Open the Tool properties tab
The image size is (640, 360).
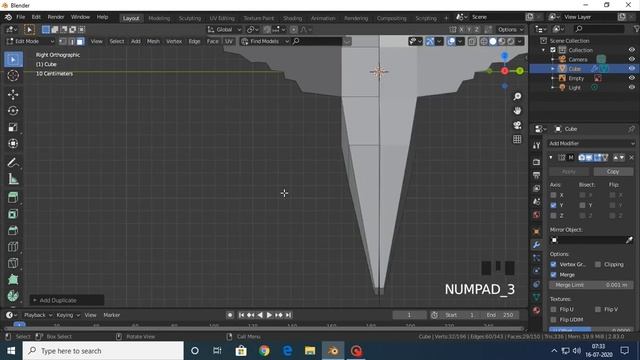(536, 145)
